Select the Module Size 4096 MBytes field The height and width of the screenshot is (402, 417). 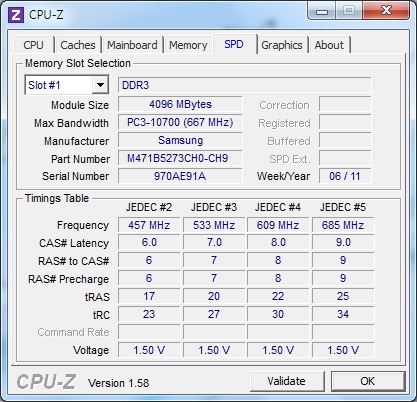pyautogui.click(x=180, y=104)
